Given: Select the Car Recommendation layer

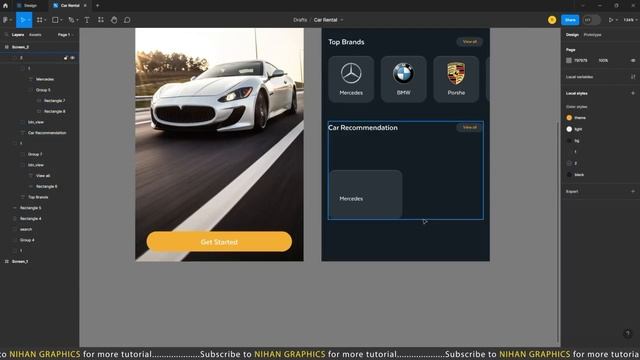Looking at the screenshot, I should (x=47, y=133).
